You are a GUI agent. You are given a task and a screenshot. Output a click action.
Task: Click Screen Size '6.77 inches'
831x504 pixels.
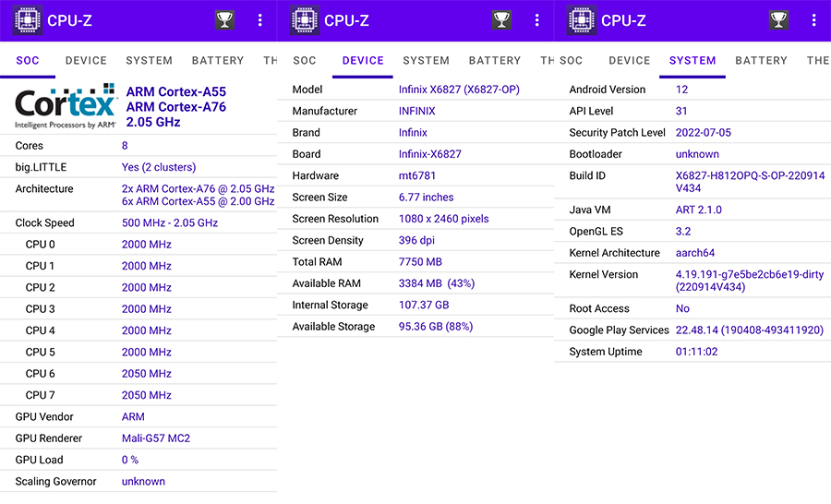click(x=426, y=198)
